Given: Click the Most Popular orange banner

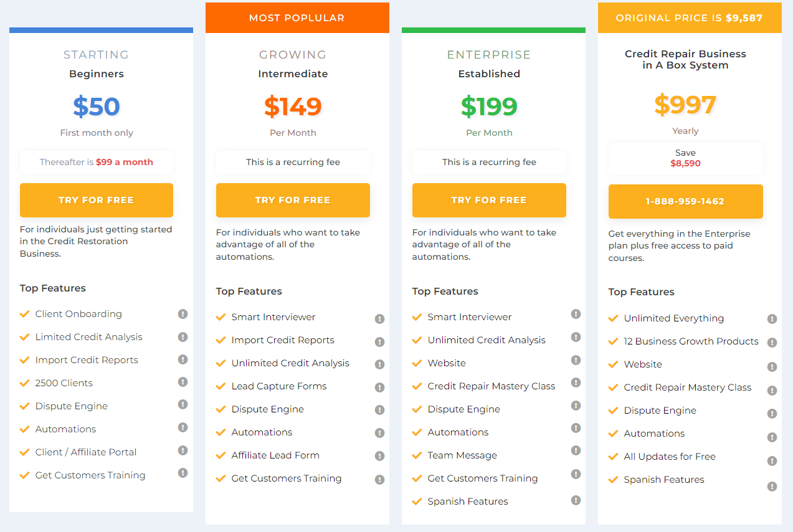Looking at the screenshot, I should (297, 17).
